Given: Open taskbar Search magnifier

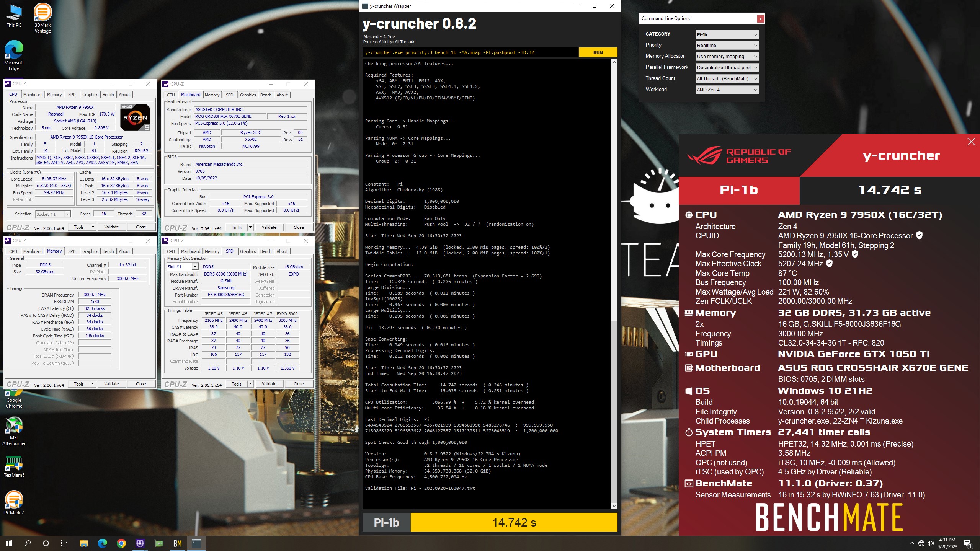Looking at the screenshot, I should [x=28, y=543].
